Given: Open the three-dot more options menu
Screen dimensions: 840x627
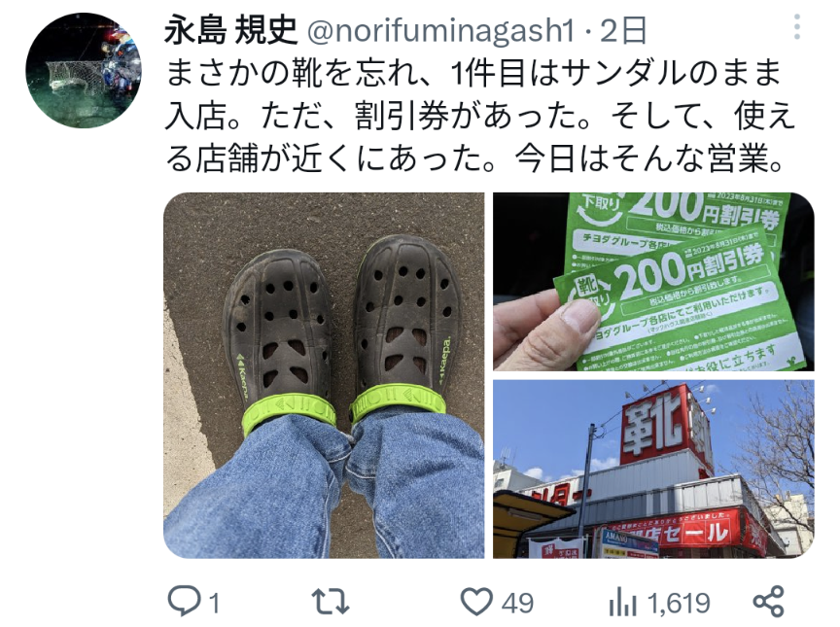Looking at the screenshot, I should (x=797, y=27).
